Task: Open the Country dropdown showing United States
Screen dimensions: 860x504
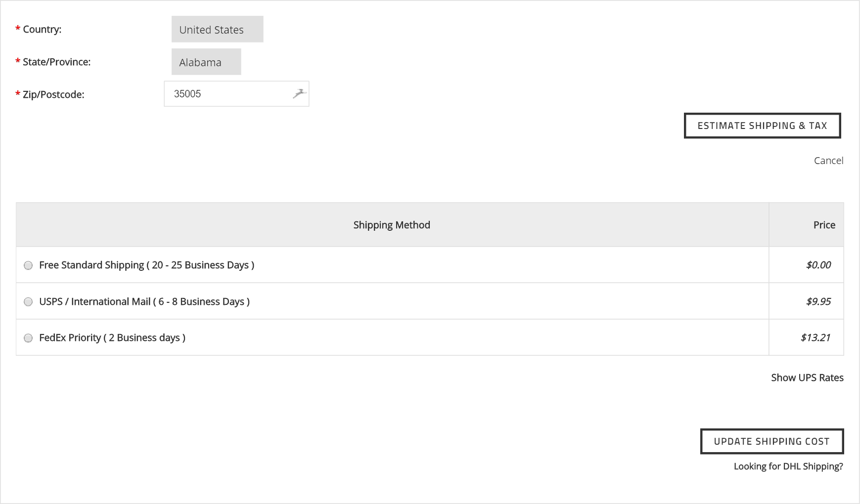Action: 217,29
